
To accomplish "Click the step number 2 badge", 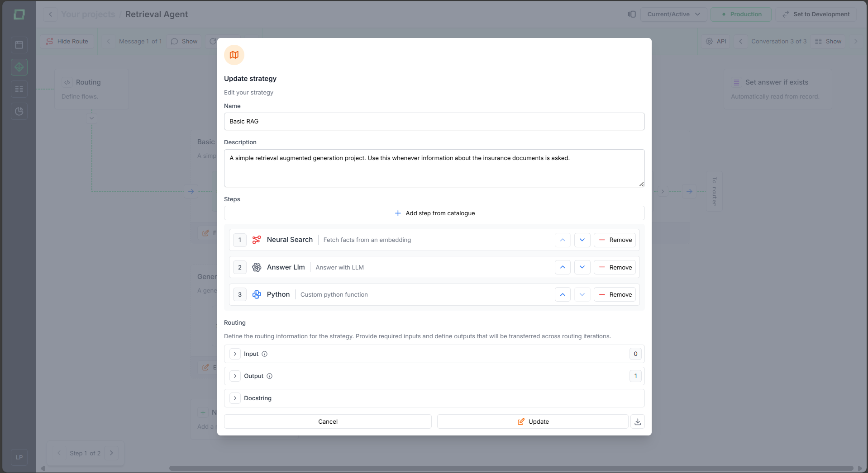I will (x=240, y=267).
